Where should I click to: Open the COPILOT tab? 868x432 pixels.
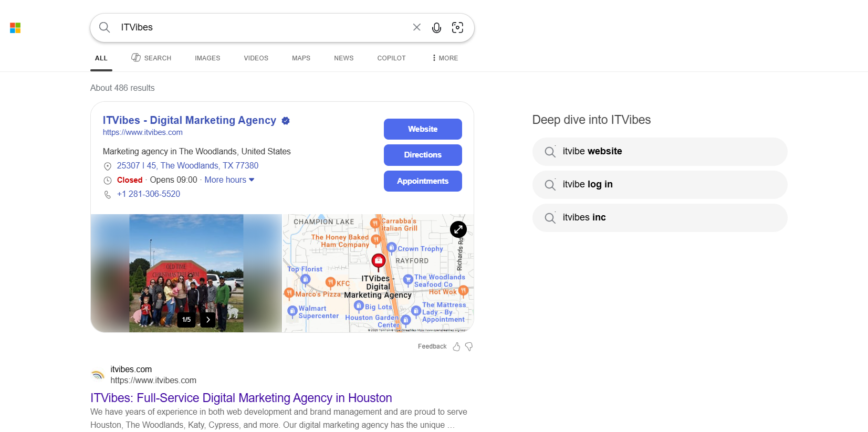point(392,58)
